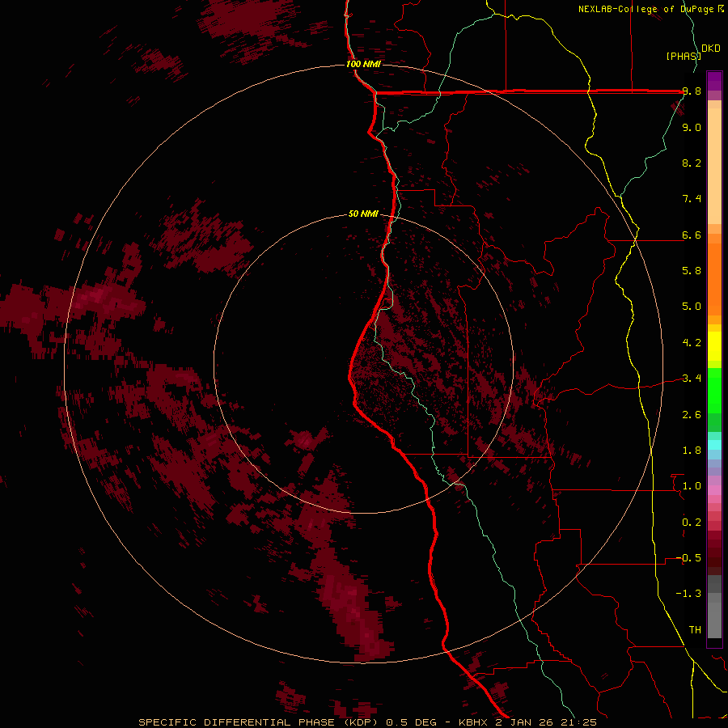Click the 9.0 value on the color scale
This screenshot has width=728, height=728.
coord(692,127)
